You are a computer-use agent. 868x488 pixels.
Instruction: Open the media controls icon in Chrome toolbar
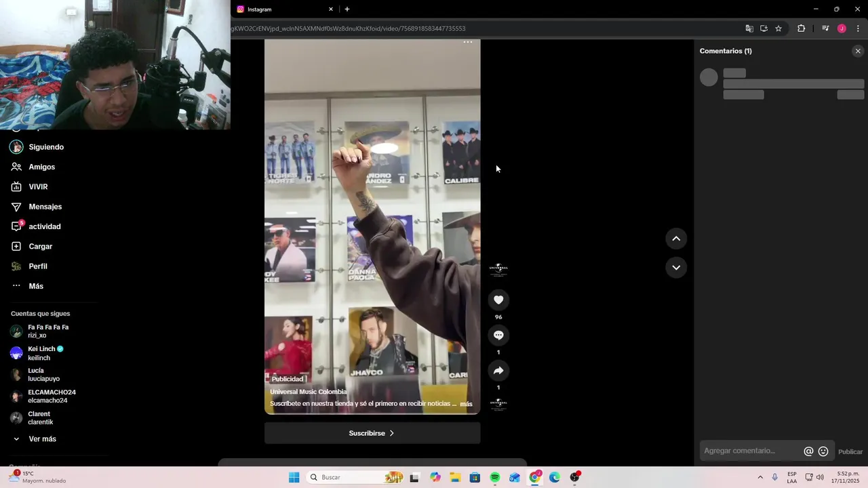pyautogui.click(x=825, y=28)
